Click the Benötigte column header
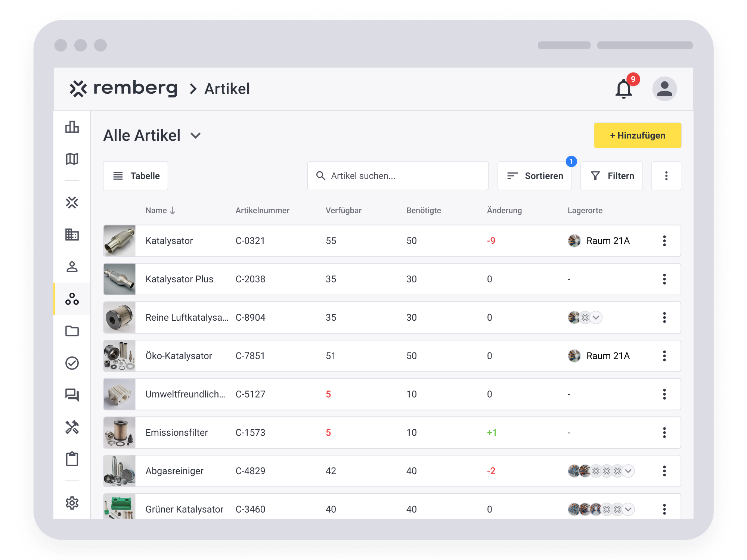Screen dimensions: 747x560 click(424, 211)
